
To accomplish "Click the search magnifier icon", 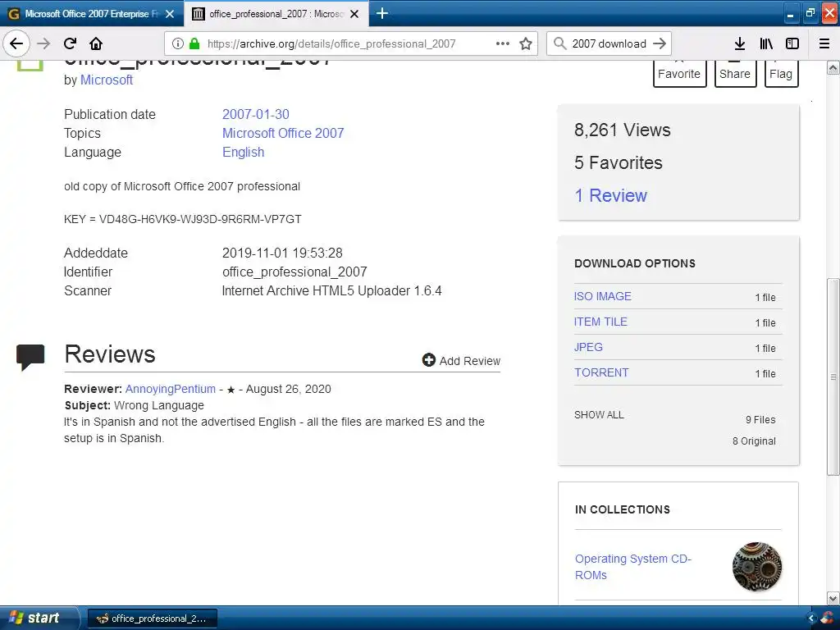I will pos(559,43).
